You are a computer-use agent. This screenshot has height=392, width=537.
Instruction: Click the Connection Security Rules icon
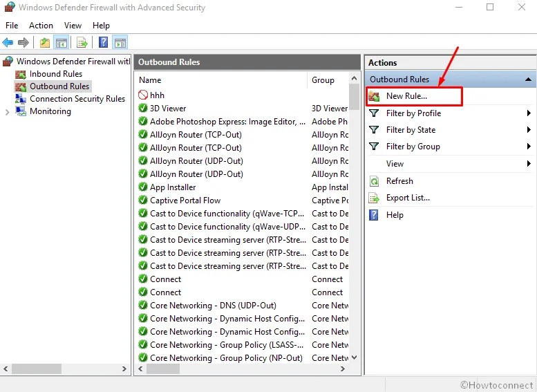point(21,99)
